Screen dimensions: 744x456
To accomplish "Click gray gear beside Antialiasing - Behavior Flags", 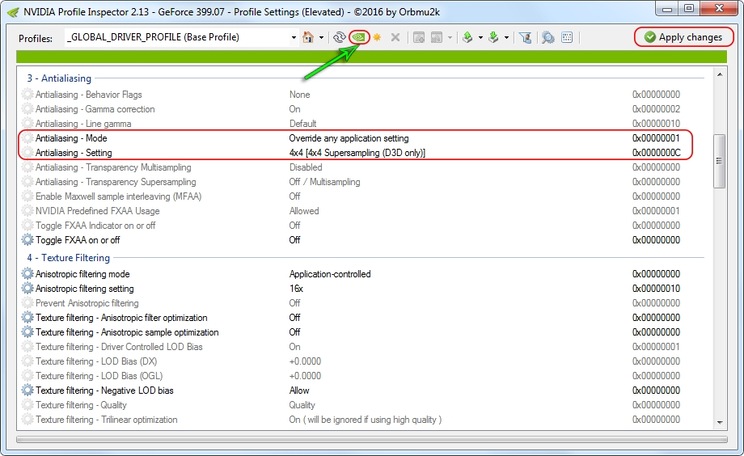I will click(x=28, y=94).
